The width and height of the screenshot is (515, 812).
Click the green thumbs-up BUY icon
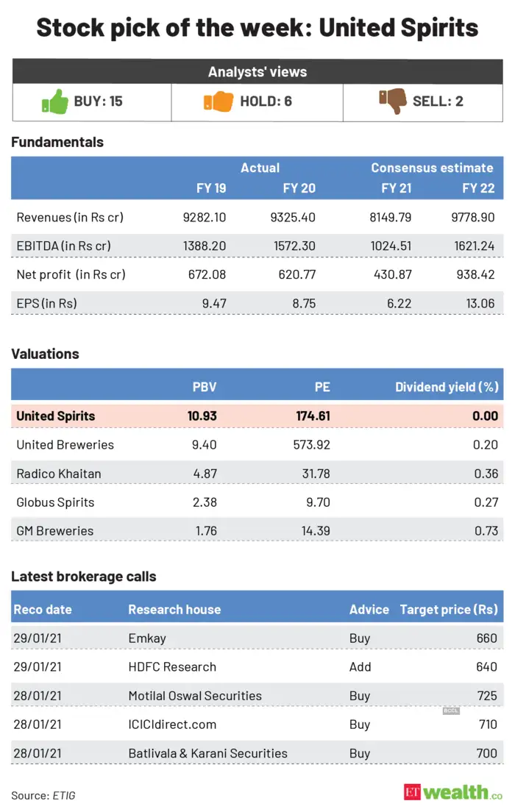coord(55,101)
